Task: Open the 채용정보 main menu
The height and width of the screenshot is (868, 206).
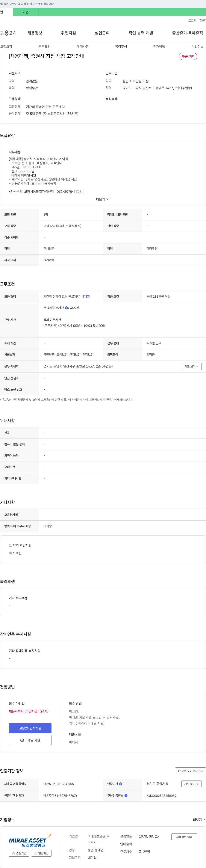Action: [35, 33]
